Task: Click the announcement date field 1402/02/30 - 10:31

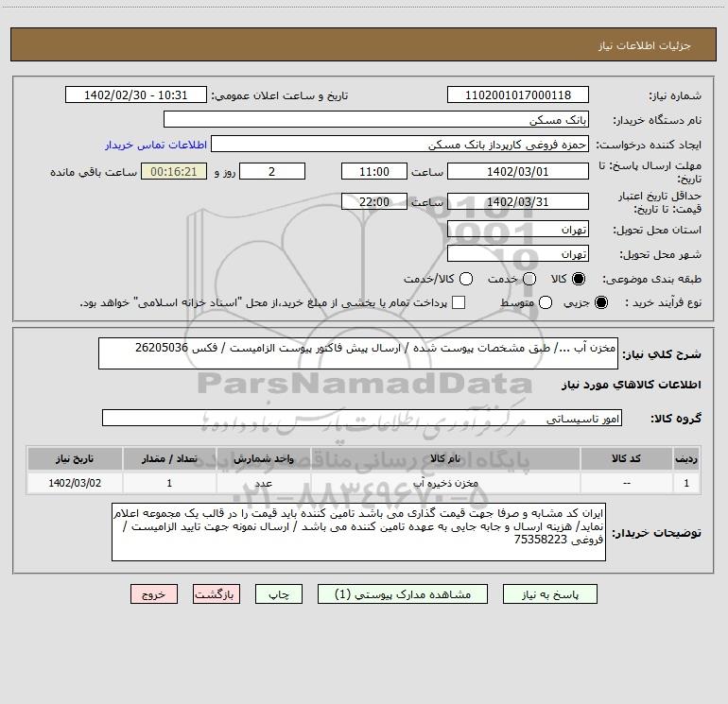Action: click(x=136, y=95)
